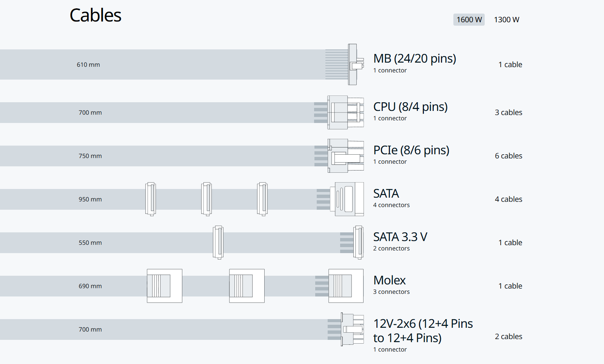Click the middle Molex connector icon

click(x=247, y=286)
